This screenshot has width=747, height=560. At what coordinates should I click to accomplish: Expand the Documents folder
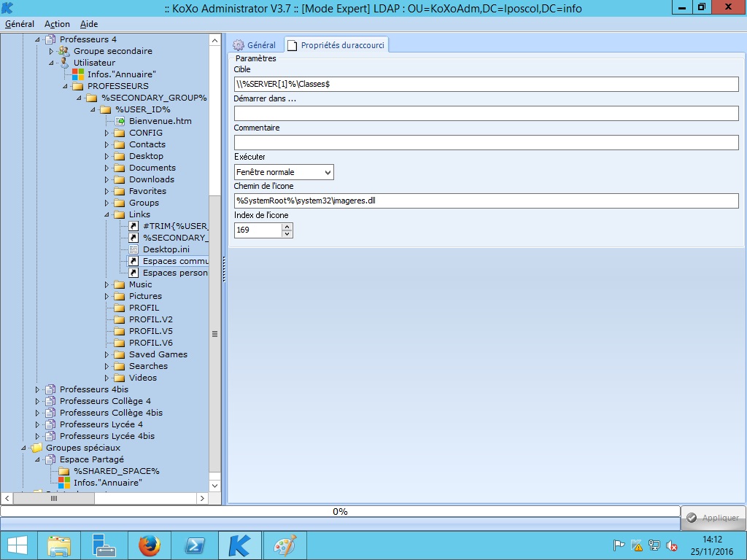[107, 168]
